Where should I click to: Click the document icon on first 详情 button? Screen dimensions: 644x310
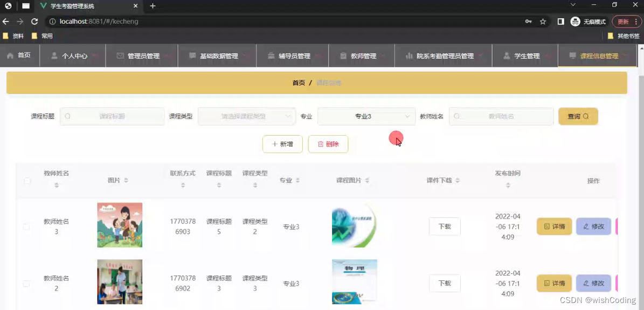(x=546, y=227)
